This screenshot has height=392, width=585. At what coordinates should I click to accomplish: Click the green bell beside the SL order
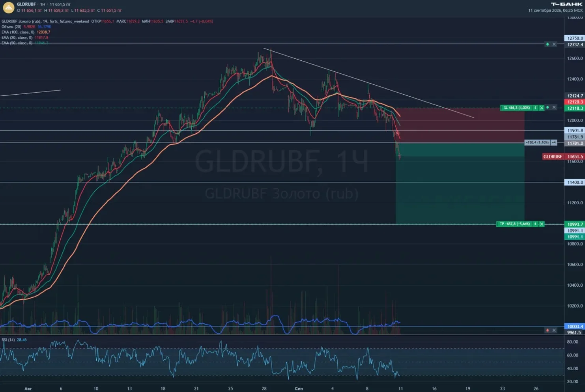pyautogui.click(x=548, y=108)
